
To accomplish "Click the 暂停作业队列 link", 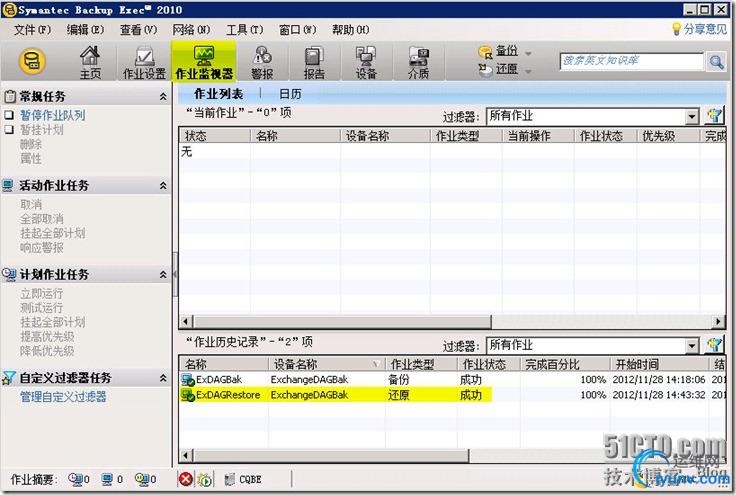I will 53,115.
